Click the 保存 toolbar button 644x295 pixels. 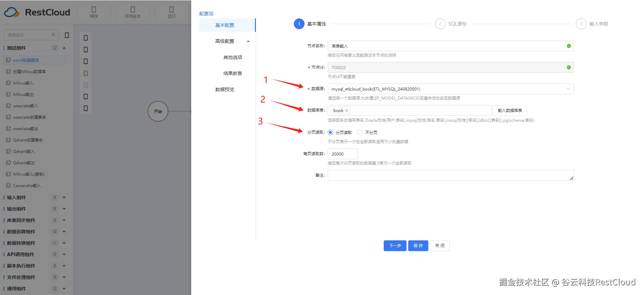(x=94, y=12)
